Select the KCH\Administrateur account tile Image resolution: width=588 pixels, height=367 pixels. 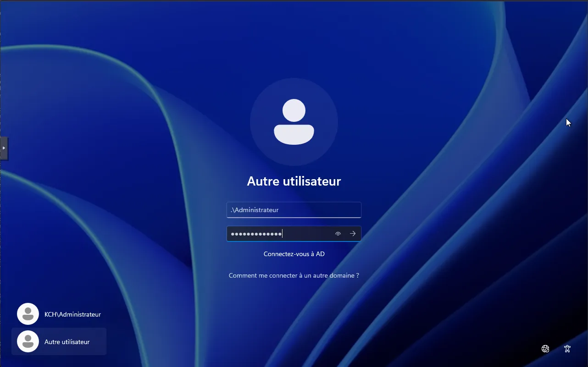[60, 314]
